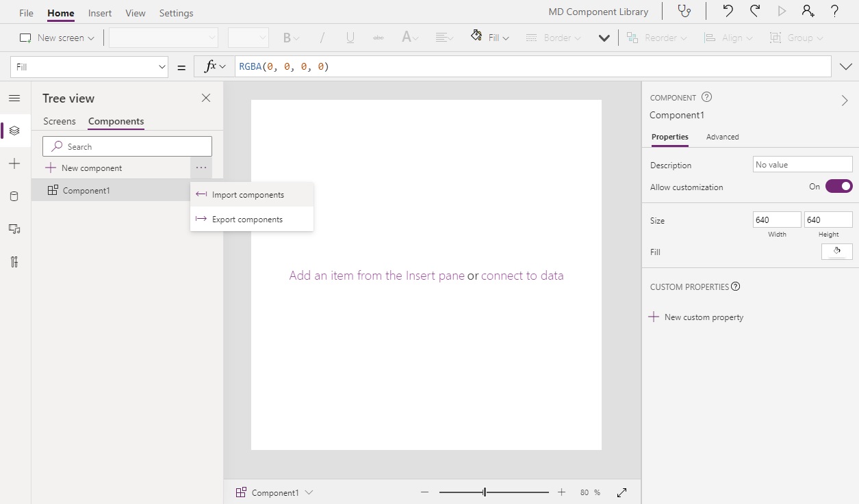Viewport: 859px width, 504px height.
Task: Open the Media sidebar icon
Action: coord(14,229)
